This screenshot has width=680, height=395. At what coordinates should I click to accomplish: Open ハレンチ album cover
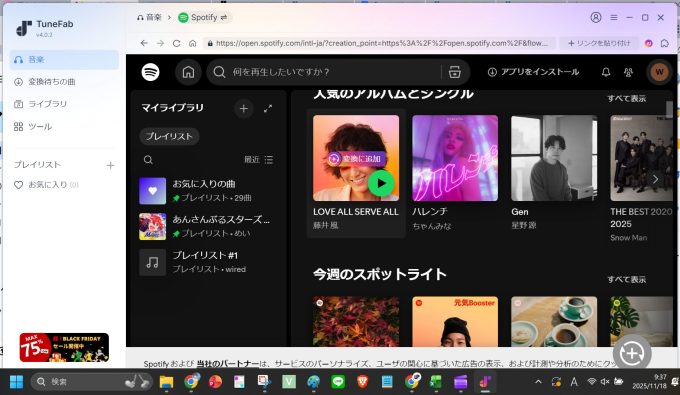[x=455, y=158]
